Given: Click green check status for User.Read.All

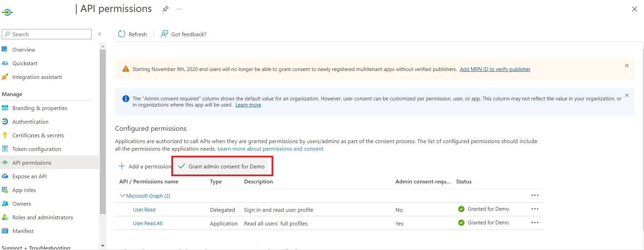Looking at the screenshot, I should pyautogui.click(x=461, y=223).
